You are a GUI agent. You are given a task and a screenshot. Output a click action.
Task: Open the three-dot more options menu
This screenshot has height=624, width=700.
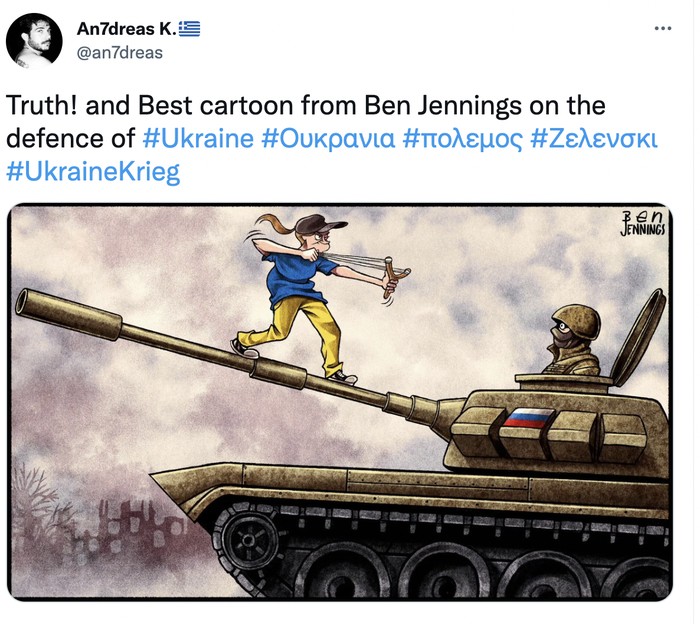click(662, 29)
